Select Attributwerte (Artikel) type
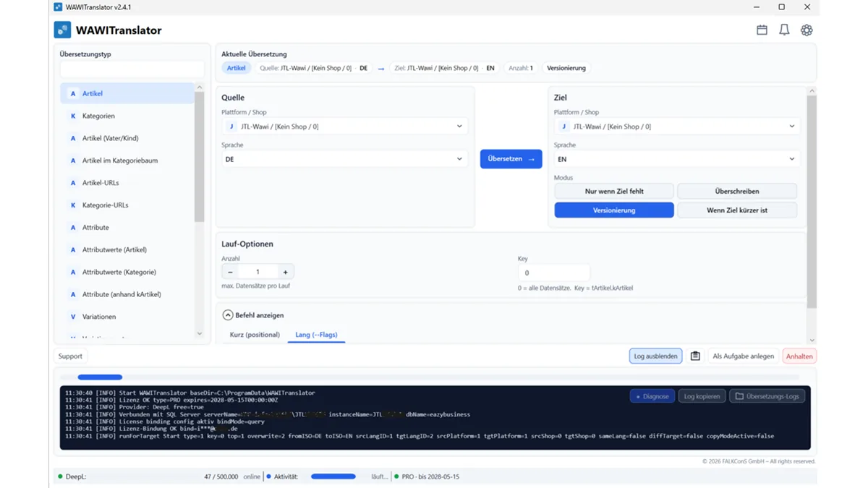The image size is (868, 488). (x=127, y=250)
